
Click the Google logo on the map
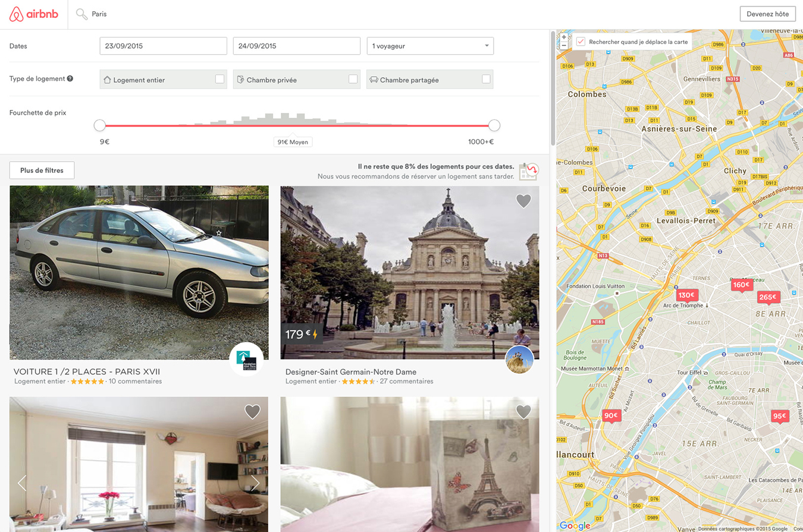pyautogui.click(x=575, y=525)
